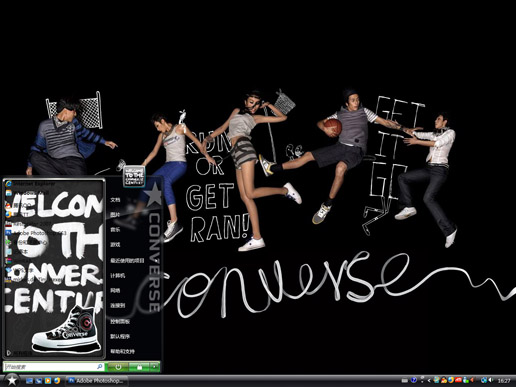Click the volume speaker tray icon
Screen dimensions: 516x387
491,380
